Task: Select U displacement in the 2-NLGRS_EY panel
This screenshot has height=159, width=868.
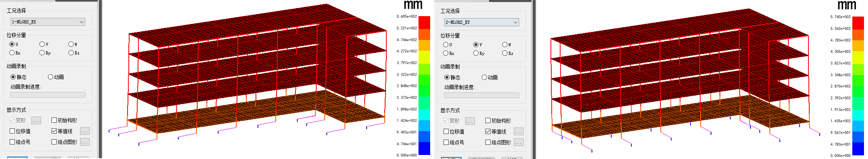Action: tap(447, 45)
